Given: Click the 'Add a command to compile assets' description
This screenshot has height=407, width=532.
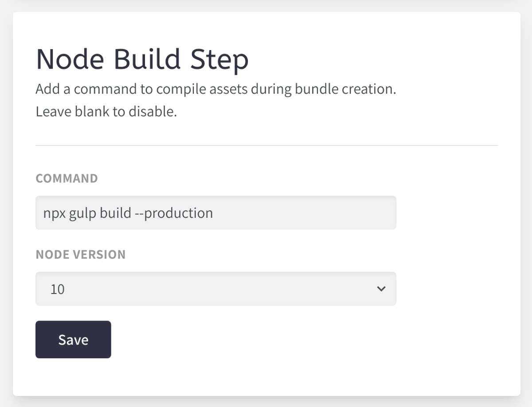Looking at the screenshot, I should pos(215,89).
